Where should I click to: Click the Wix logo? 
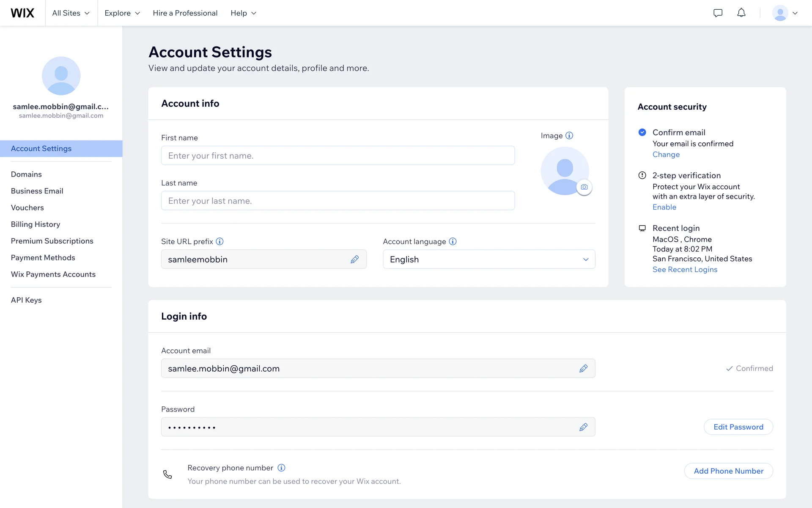coord(22,13)
